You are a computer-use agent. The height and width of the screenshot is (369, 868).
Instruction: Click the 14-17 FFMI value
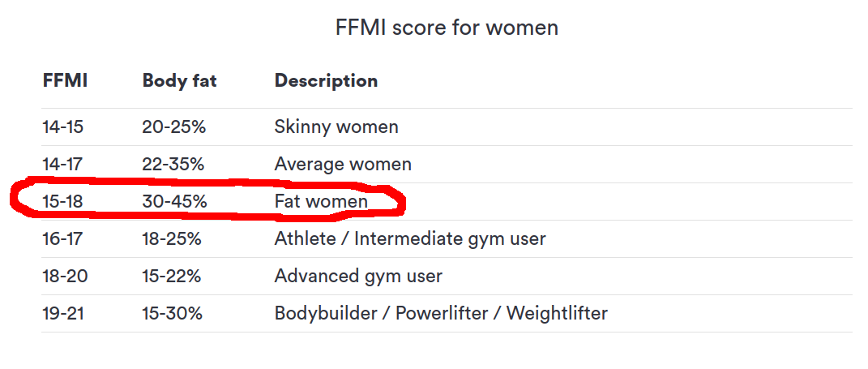(62, 165)
